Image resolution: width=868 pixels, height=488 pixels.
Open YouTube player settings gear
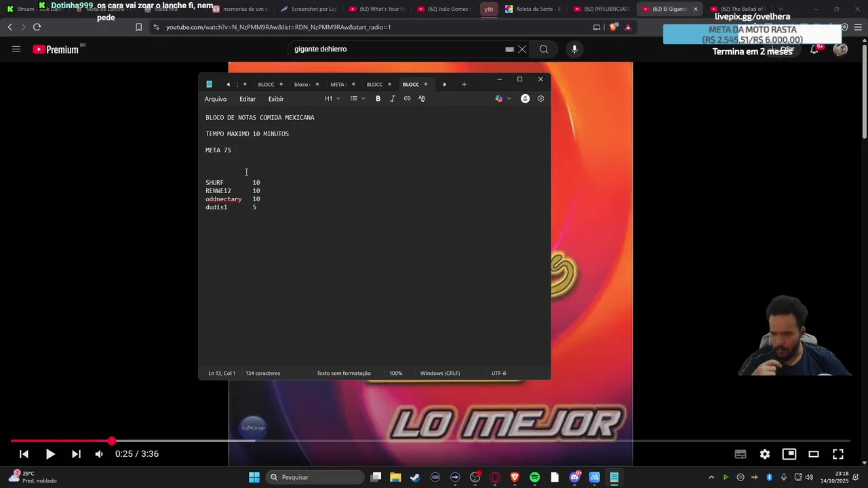pyautogui.click(x=765, y=454)
